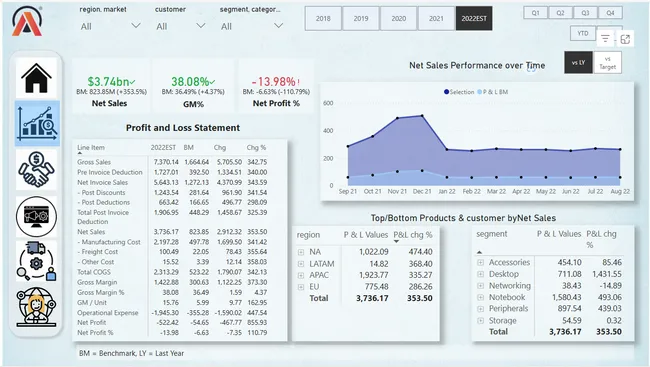Open the visual filter icon

605,39
